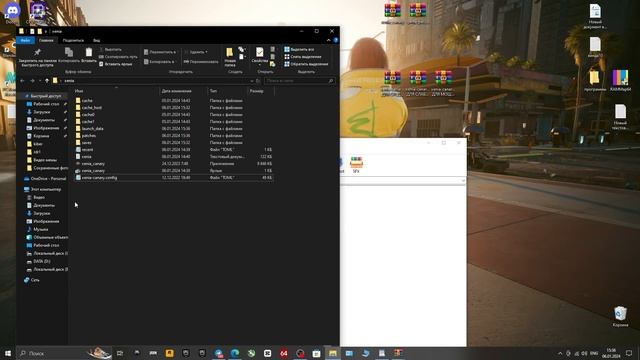This screenshot has height=360, width=640.
Task: Click Выделить все in ribbon
Action: coord(299,49)
